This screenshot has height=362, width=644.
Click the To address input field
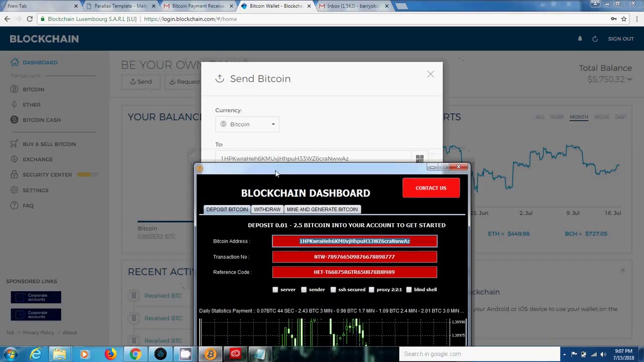click(x=313, y=158)
